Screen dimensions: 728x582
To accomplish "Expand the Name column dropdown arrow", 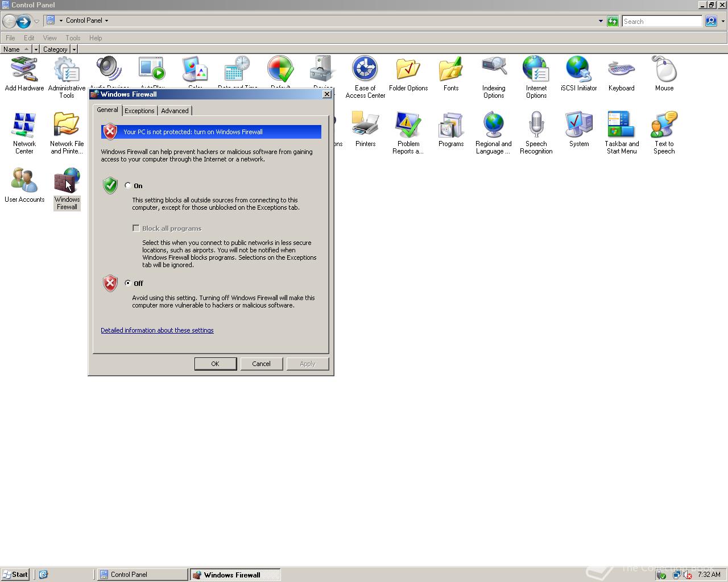I will click(36, 49).
